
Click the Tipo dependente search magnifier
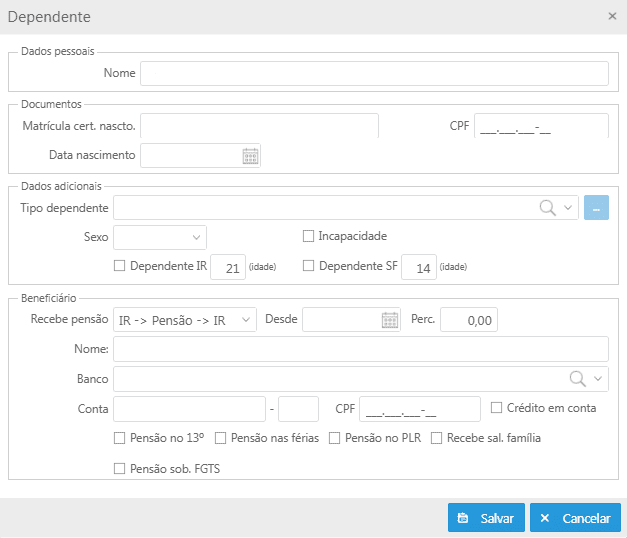coord(547,208)
